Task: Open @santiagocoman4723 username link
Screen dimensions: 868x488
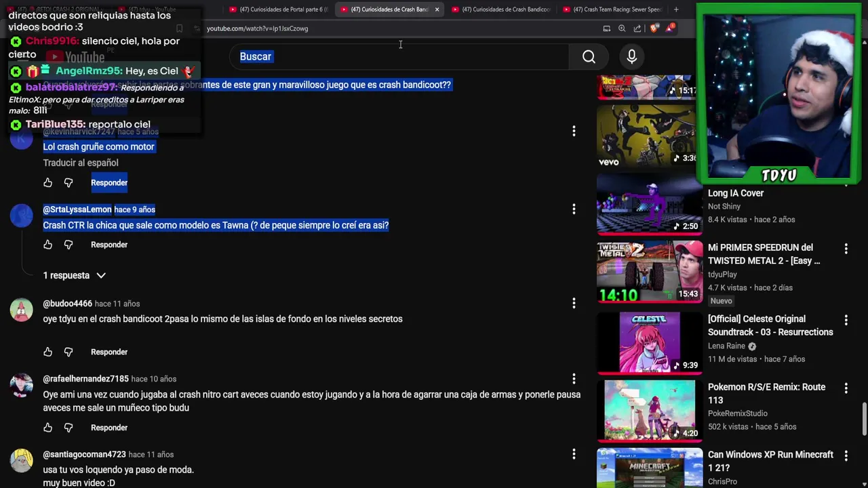Action: (84, 455)
